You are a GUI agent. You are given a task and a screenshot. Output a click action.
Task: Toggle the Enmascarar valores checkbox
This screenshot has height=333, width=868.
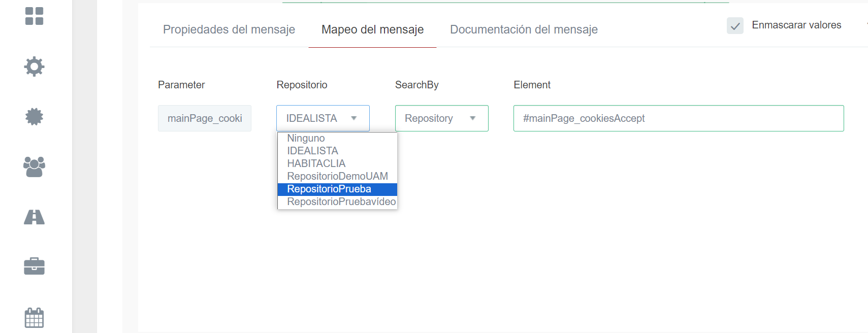735,25
